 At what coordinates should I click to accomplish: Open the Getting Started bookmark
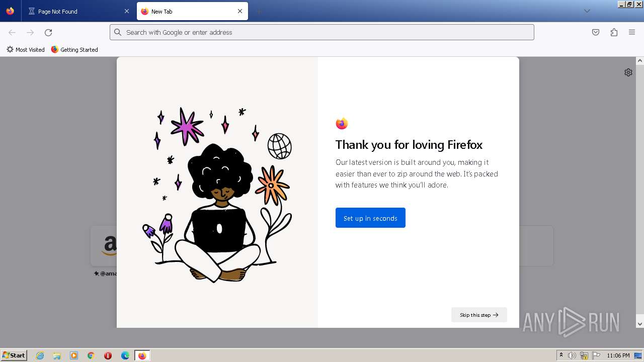point(74,49)
